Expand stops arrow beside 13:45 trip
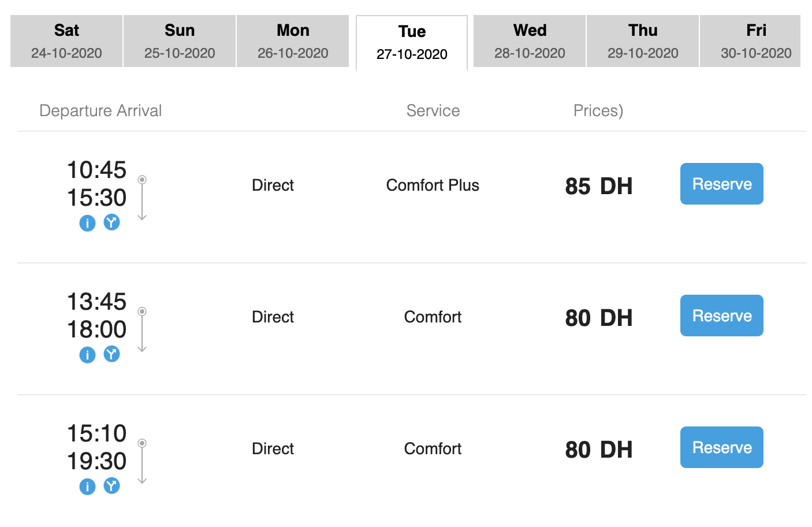 click(x=142, y=330)
